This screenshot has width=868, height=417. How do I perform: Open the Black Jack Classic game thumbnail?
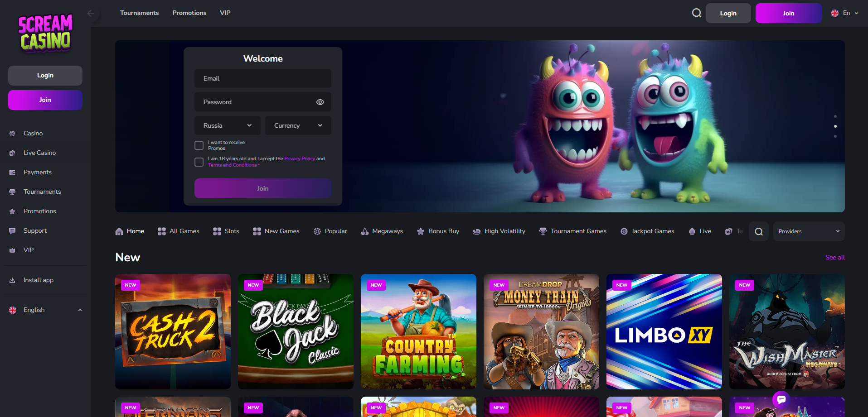click(296, 331)
